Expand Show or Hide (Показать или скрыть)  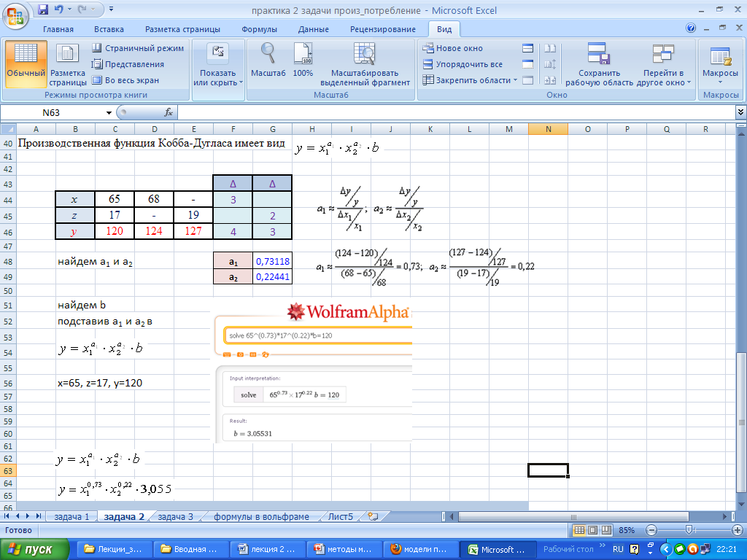tap(218, 64)
